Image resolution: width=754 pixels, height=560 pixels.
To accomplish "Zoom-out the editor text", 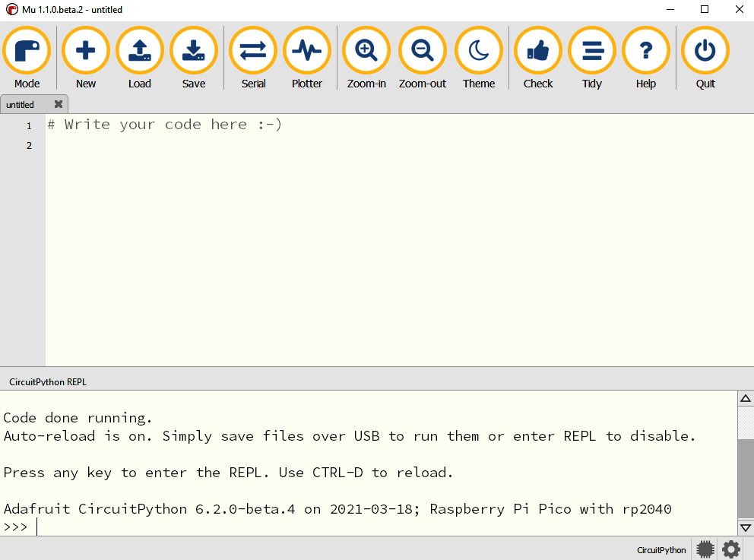I will 423,58.
